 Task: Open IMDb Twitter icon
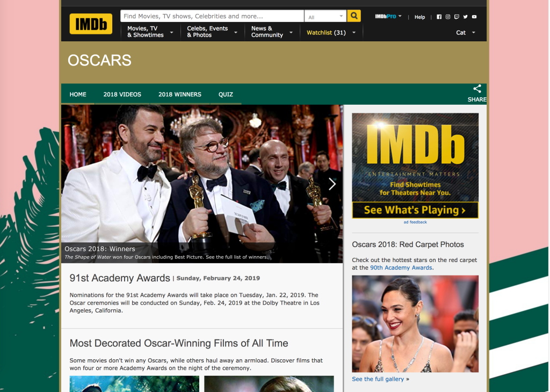[x=466, y=17]
